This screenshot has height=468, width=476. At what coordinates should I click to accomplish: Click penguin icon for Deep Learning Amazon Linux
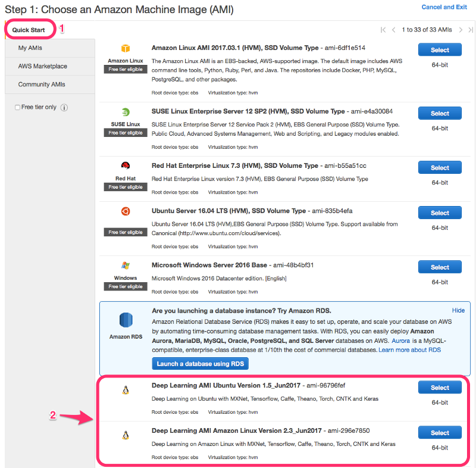(x=126, y=435)
